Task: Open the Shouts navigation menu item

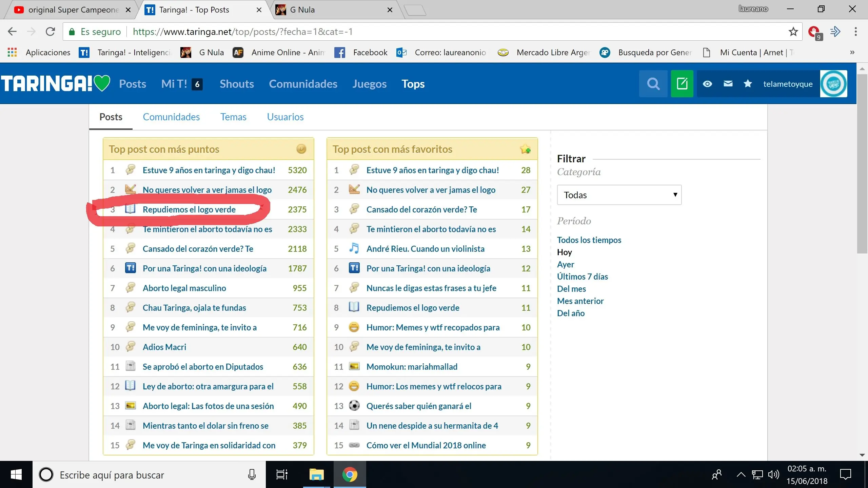Action: (x=237, y=84)
